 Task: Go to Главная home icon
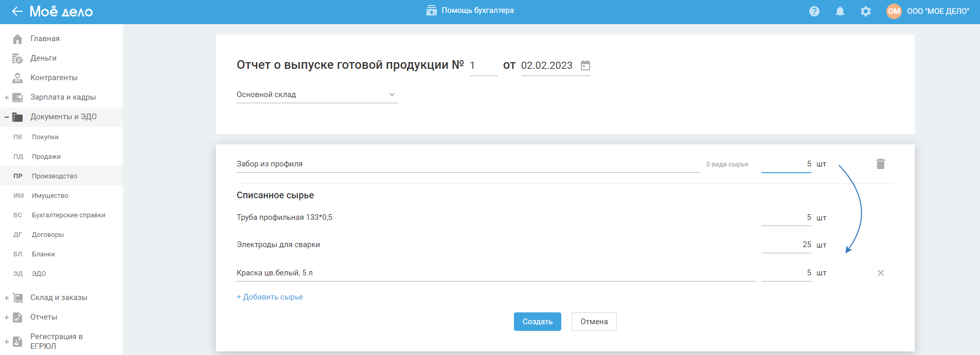tap(17, 39)
